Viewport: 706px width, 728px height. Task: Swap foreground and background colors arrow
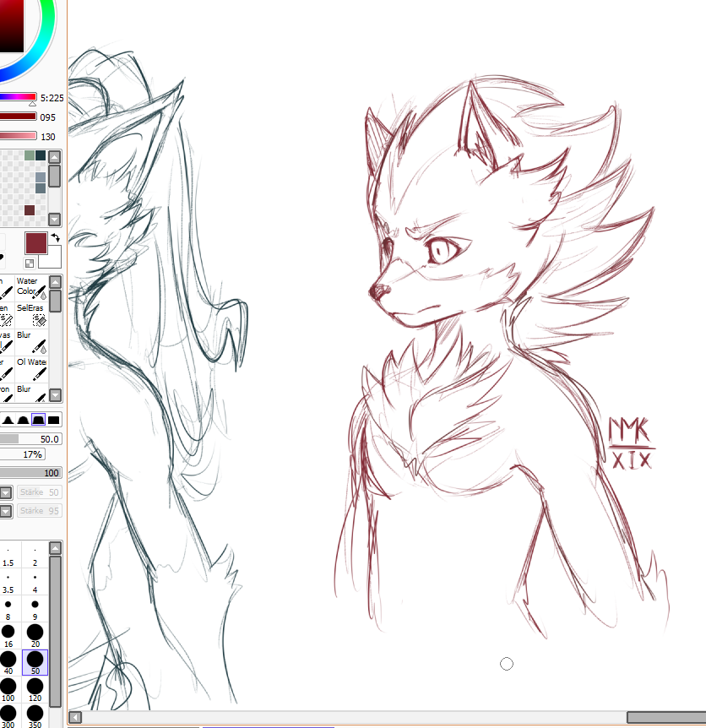coord(56,237)
